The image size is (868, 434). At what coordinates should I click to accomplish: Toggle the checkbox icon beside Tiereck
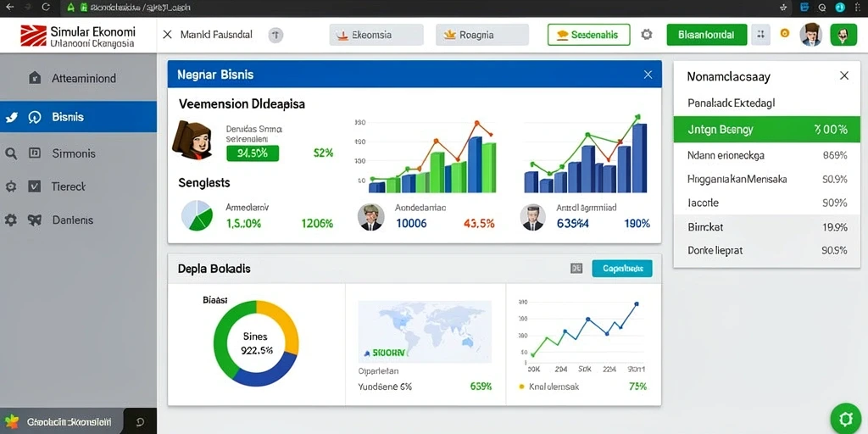tap(34, 186)
